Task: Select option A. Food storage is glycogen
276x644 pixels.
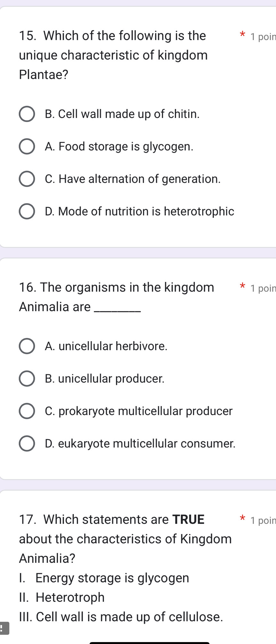Action: click(x=27, y=146)
